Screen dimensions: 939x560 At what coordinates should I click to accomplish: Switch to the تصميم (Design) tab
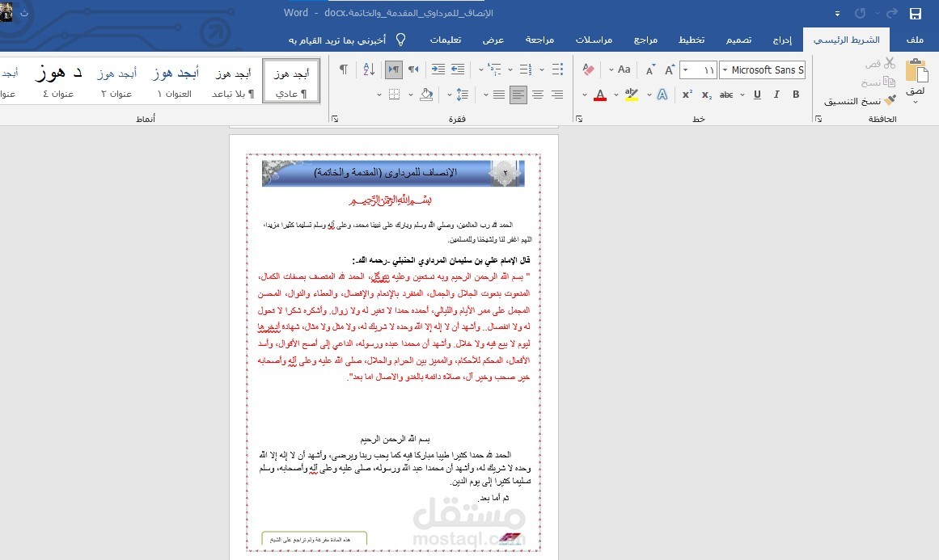[x=739, y=40]
